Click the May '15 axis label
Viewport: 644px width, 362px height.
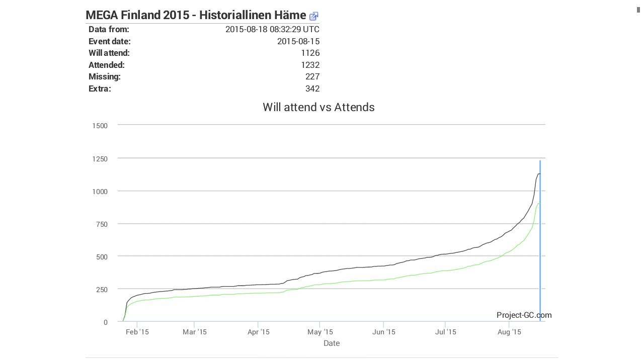[320, 332]
